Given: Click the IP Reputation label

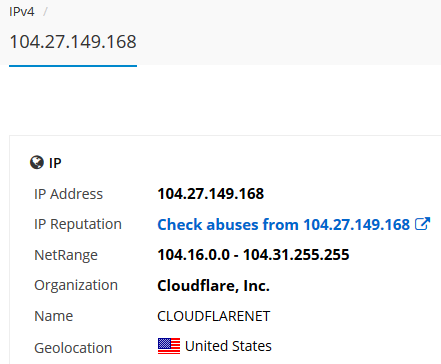Looking at the screenshot, I should pyautogui.click(x=78, y=224).
